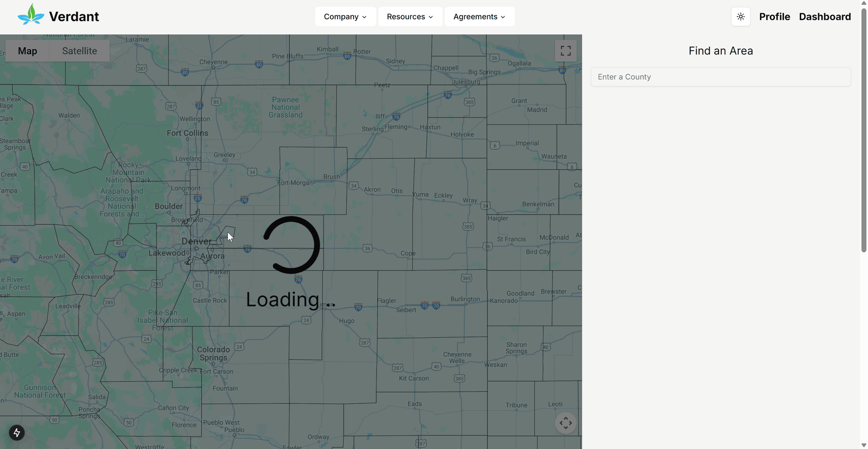868x449 pixels.
Task: Switch to Satellite view
Action: (80, 51)
